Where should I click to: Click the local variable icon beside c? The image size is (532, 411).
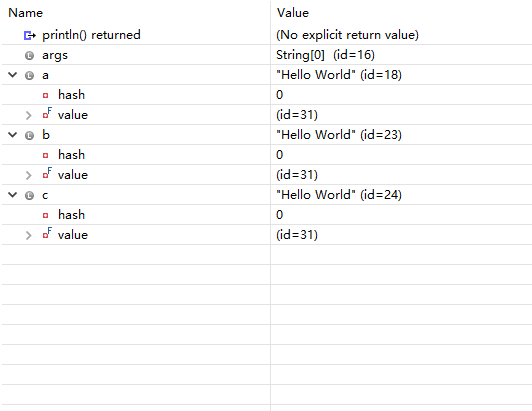pos(30,195)
